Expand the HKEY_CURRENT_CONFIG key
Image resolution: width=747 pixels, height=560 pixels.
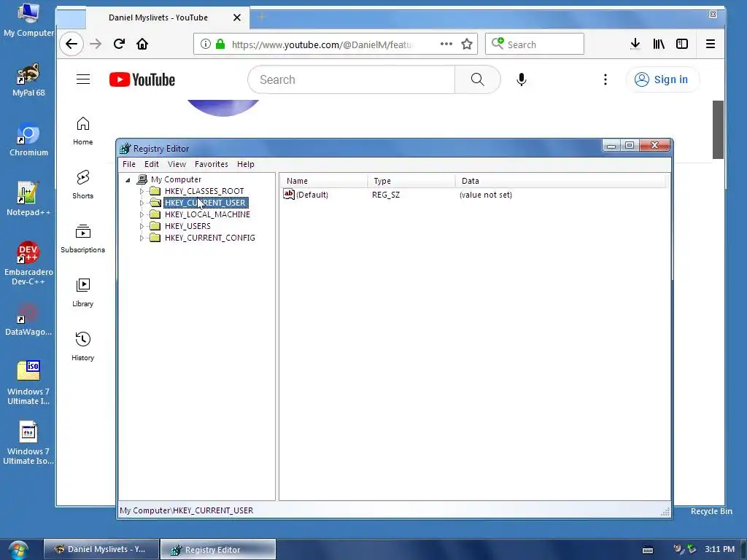(x=142, y=238)
